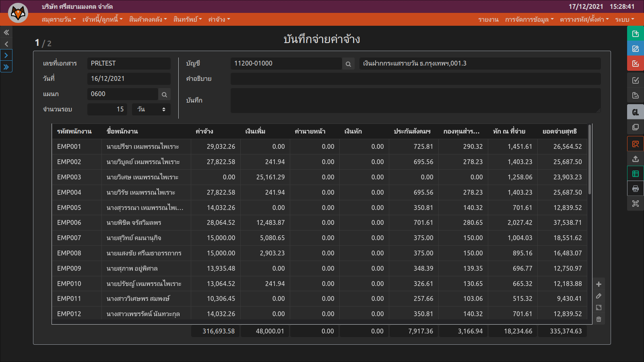Click social security total 7,917.36
This screenshot has width=644, height=362.
(x=413, y=331)
